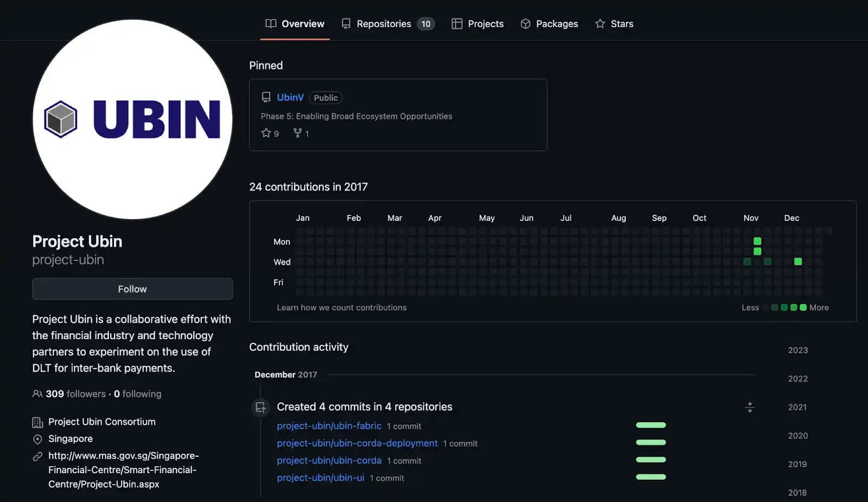Image resolution: width=868 pixels, height=502 pixels.
Task: Select year 2021 in the activity filter
Action: click(797, 408)
